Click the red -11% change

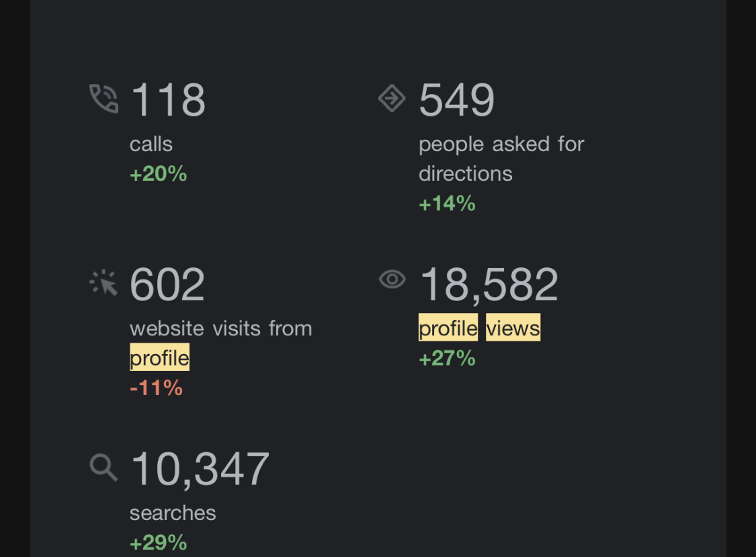coord(156,388)
